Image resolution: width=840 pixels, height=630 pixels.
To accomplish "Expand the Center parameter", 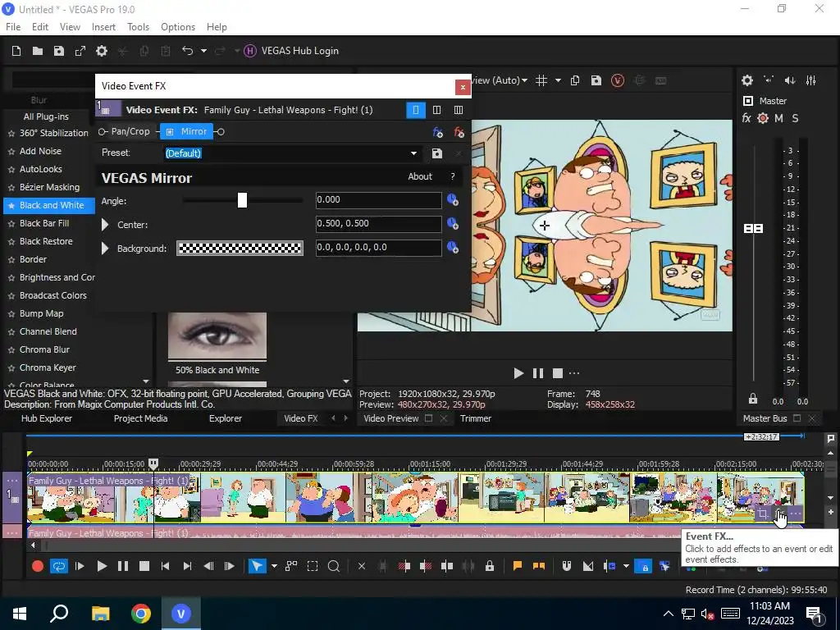I will point(105,225).
